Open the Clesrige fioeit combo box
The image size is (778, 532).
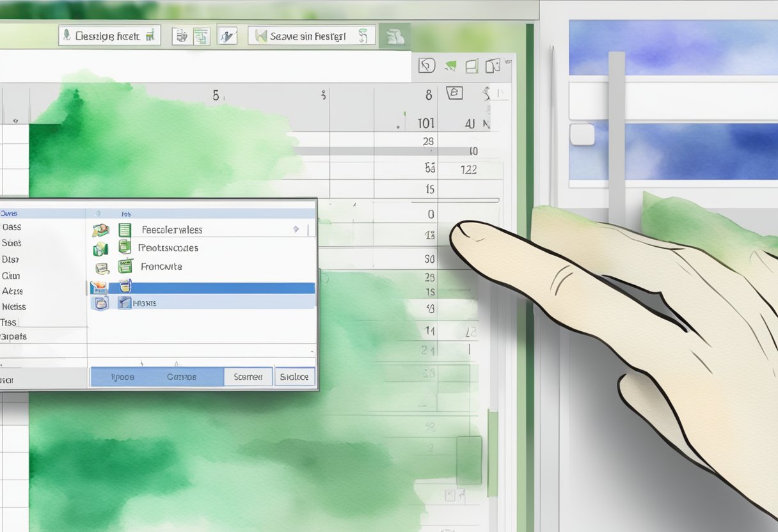(x=109, y=36)
